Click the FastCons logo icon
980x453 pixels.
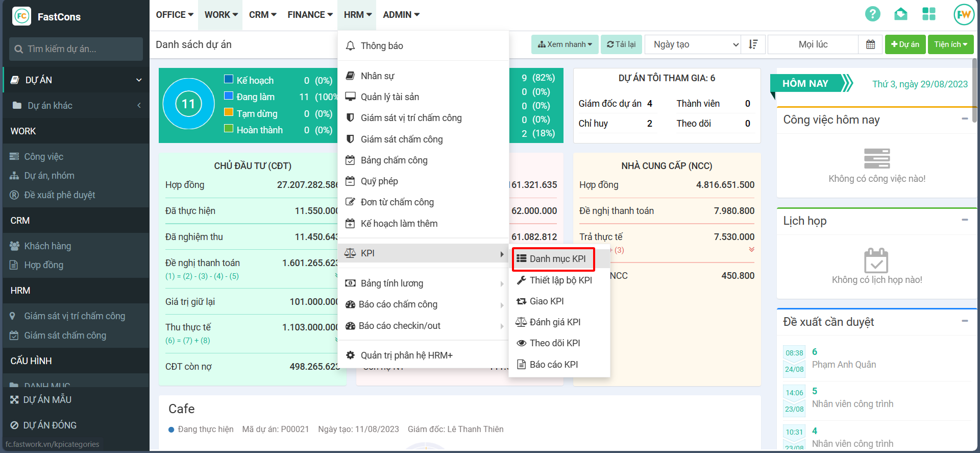tap(21, 16)
